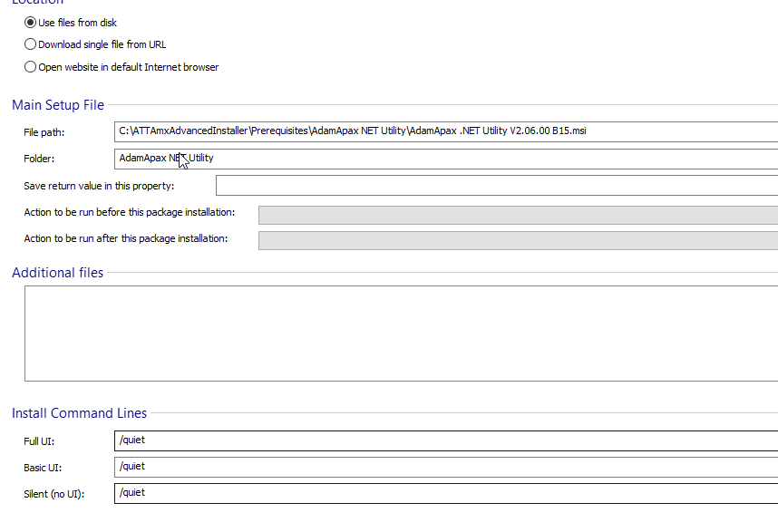
Task: Click the 'File path:' label
Action: coord(44,132)
